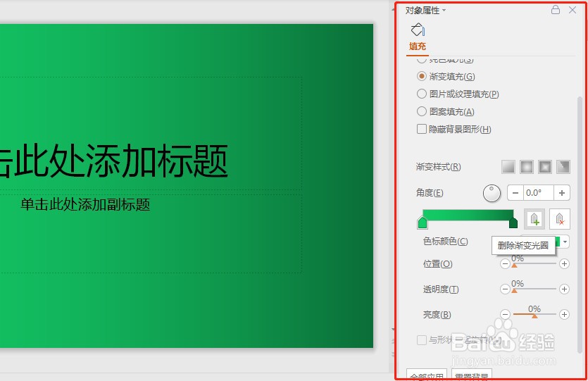
Task: Click the angle dial knob
Action: click(x=492, y=193)
